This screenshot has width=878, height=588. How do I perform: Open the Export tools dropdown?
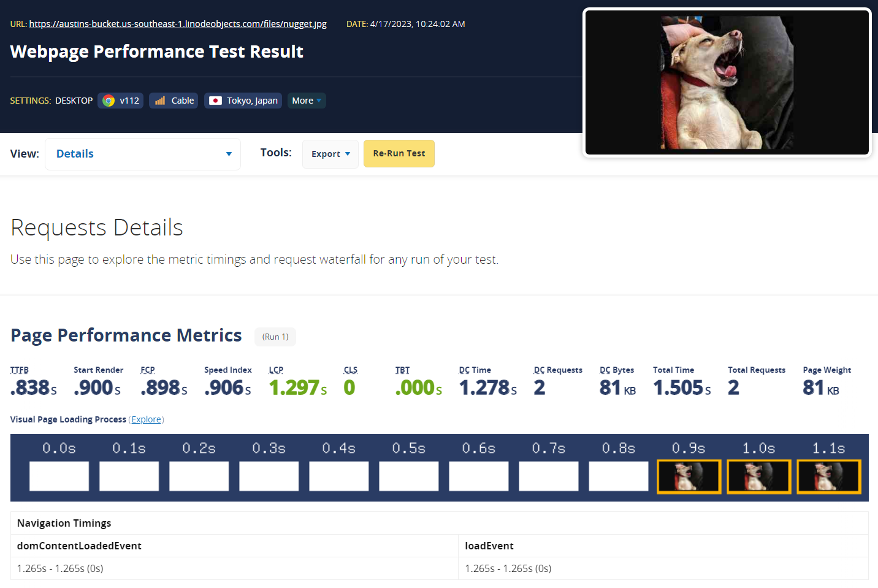point(330,154)
